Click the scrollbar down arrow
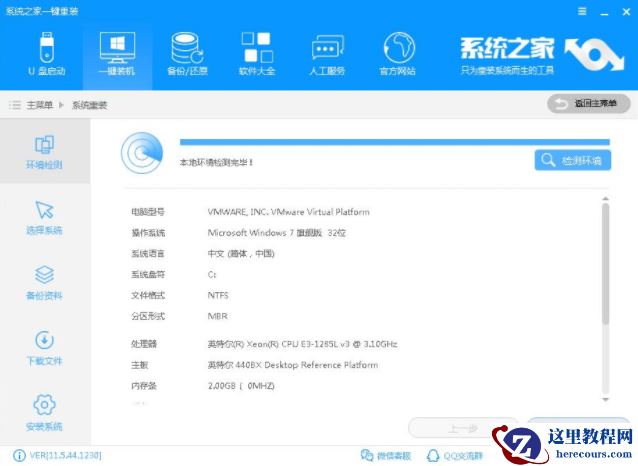This screenshot has width=638, height=466. click(605, 400)
